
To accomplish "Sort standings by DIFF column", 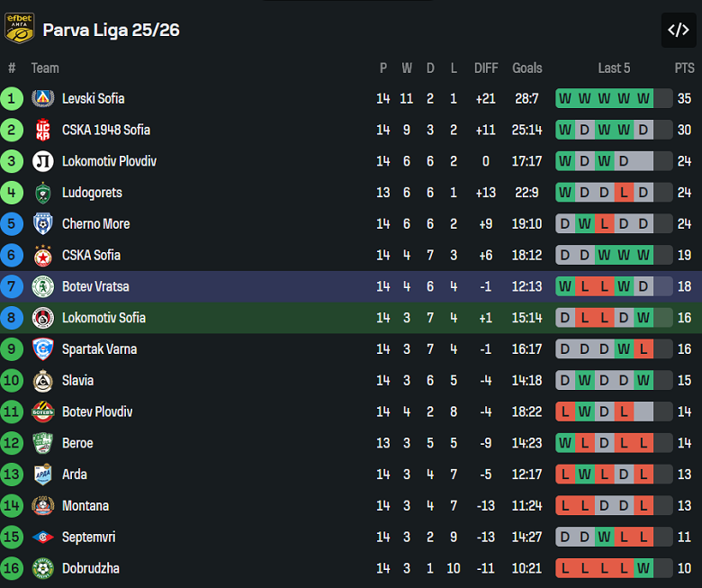I will [x=486, y=68].
